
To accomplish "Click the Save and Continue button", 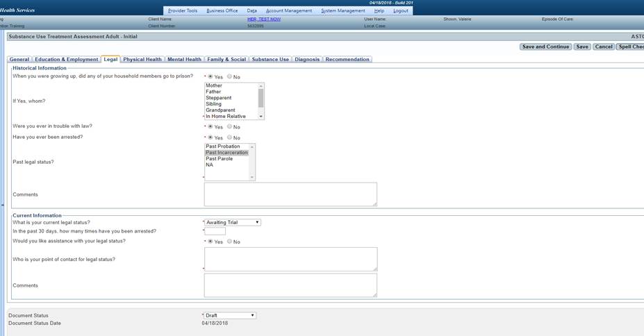I will pyautogui.click(x=545, y=47).
